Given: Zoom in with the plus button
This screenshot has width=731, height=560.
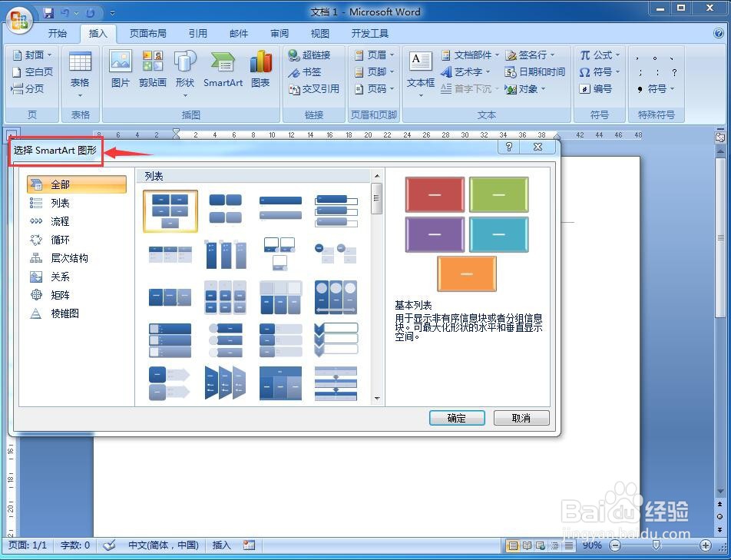Looking at the screenshot, I should coord(706,545).
